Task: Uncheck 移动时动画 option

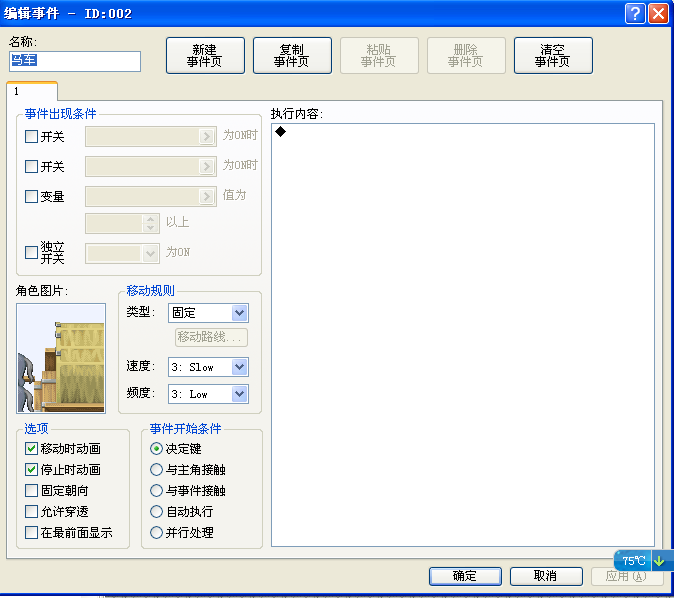Action: coord(31,448)
